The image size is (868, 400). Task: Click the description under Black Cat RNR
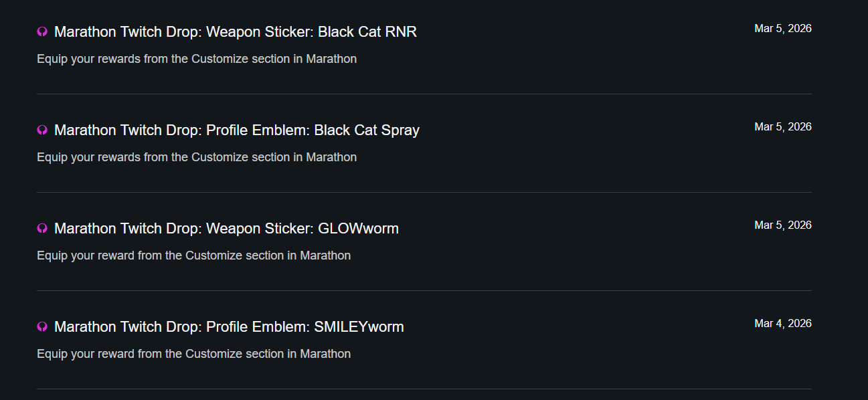pos(197,59)
